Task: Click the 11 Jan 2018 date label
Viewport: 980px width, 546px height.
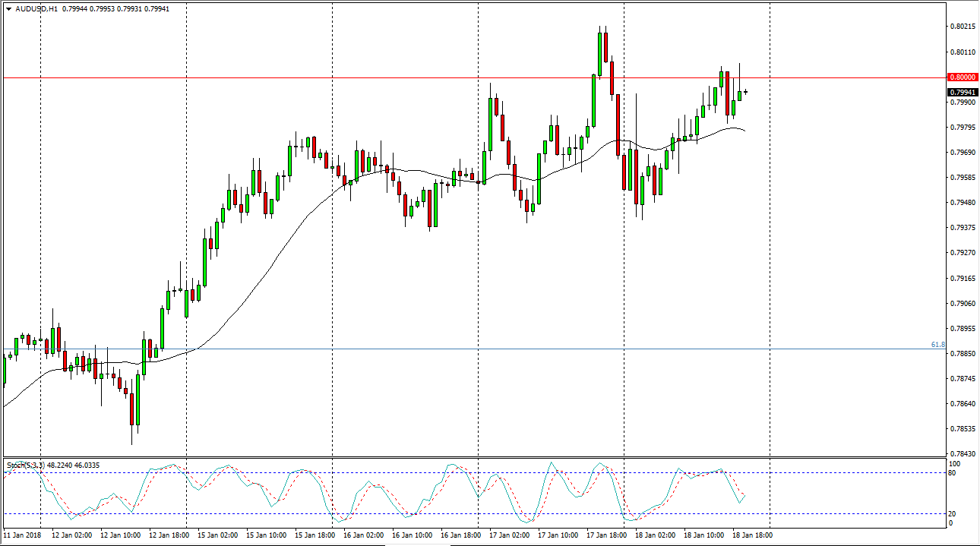Action: pyautogui.click(x=23, y=535)
